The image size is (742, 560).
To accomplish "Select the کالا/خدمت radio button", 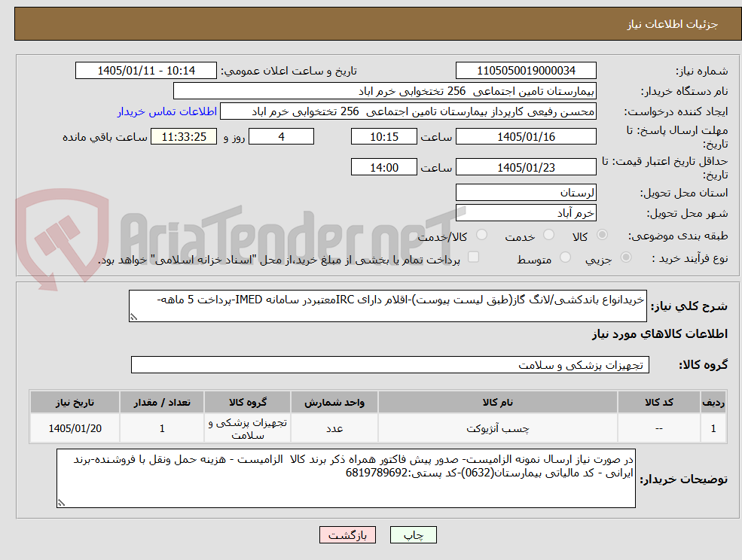I will [x=481, y=235].
